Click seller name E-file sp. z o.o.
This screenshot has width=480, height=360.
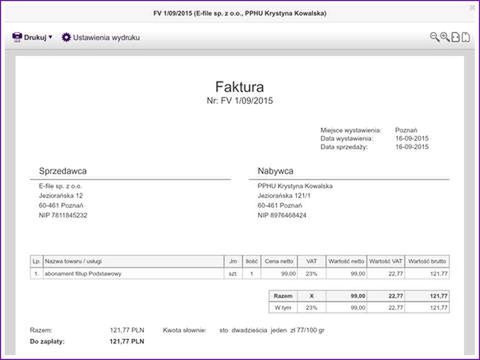[x=60, y=186]
